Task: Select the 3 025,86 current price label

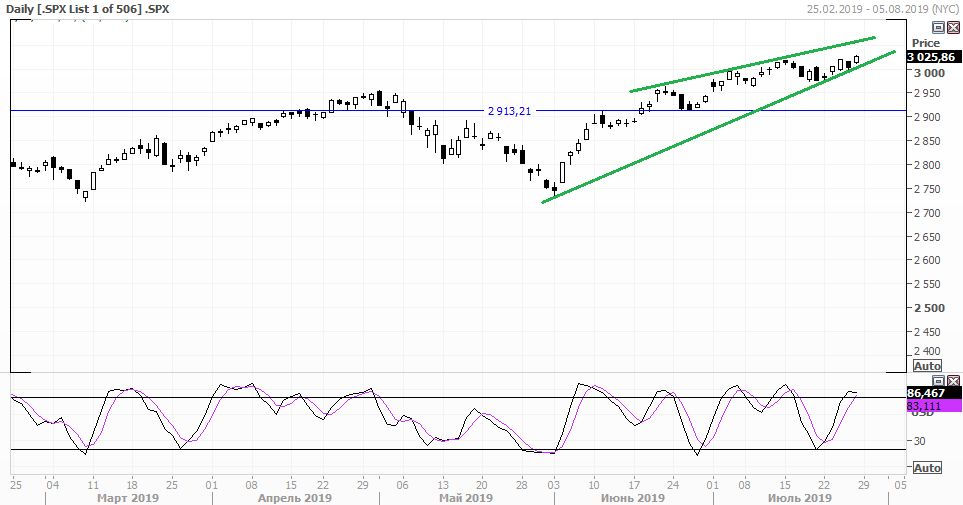Action: (934, 57)
